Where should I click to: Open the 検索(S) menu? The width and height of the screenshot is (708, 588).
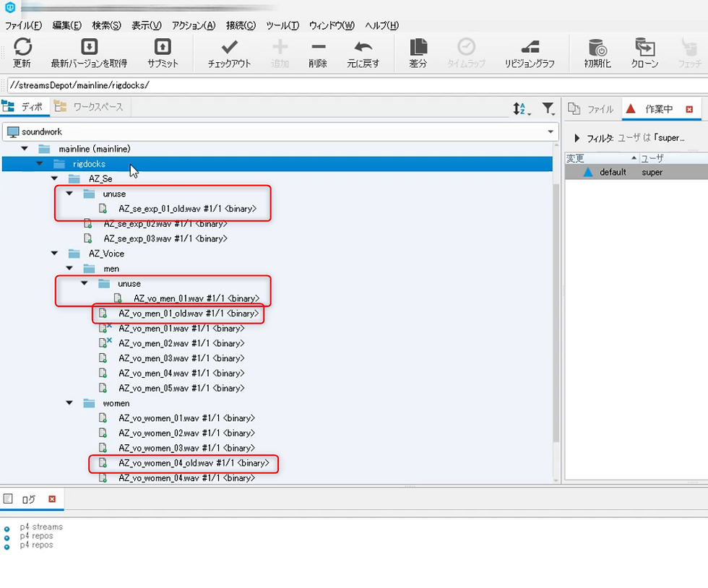point(107,25)
